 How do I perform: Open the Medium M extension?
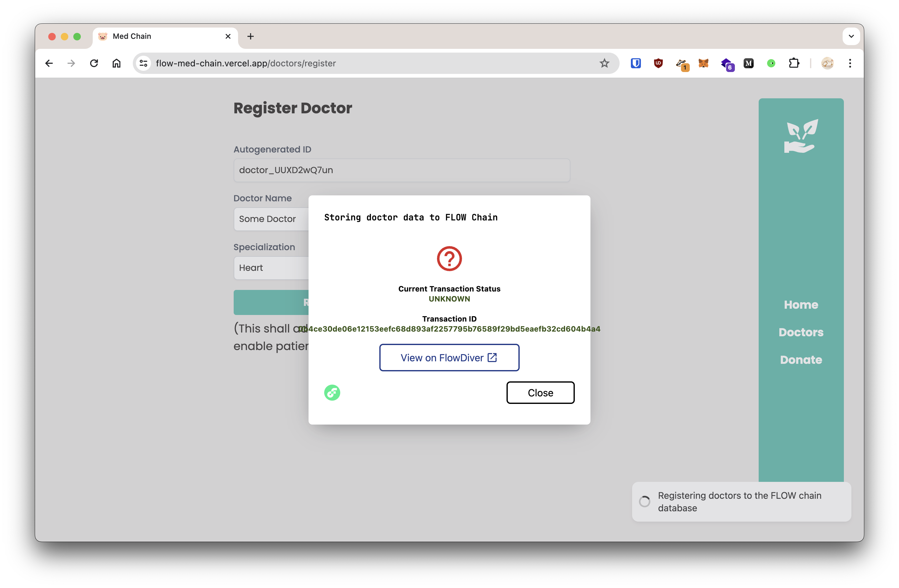pyautogui.click(x=749, y=64)
